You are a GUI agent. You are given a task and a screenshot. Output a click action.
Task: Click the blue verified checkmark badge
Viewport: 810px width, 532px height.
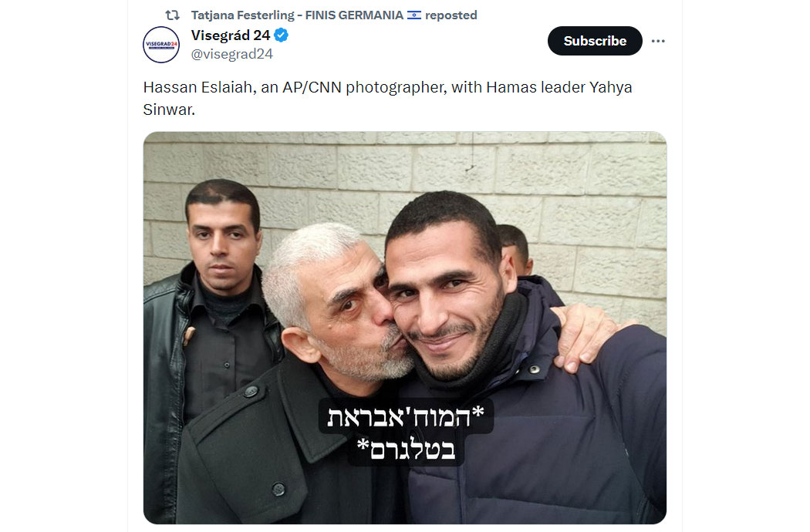point(281,35)
